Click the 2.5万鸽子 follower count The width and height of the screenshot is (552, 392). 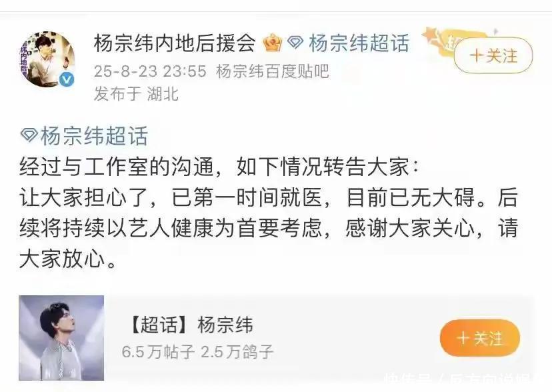point(237,351)
